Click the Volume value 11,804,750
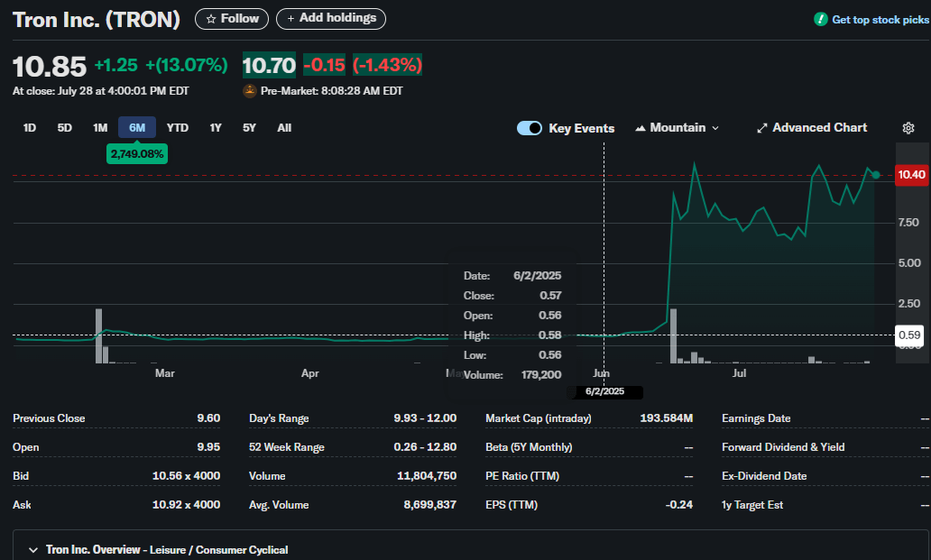The image size is (931, 560). point(427,476)
